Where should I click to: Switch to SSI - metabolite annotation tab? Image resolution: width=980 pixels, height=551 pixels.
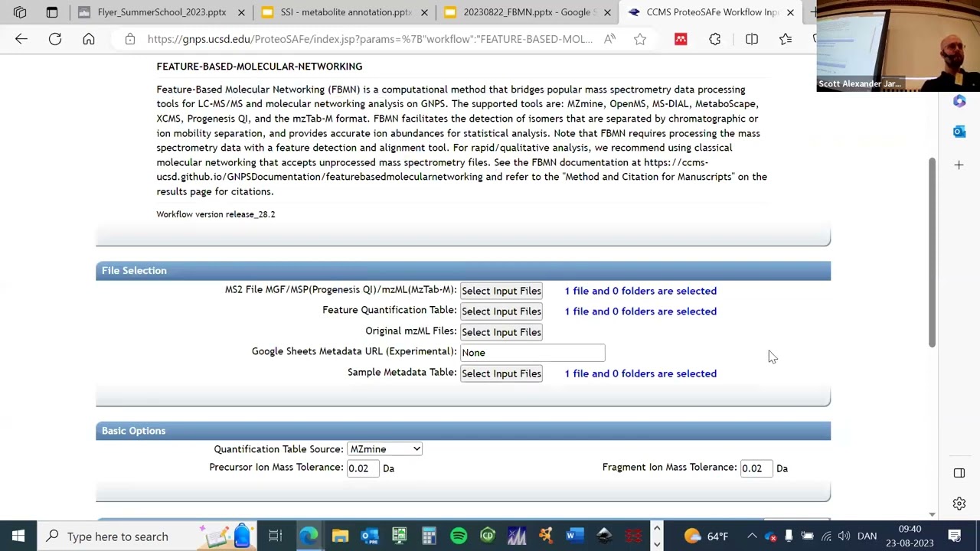(x=346, y=12)
